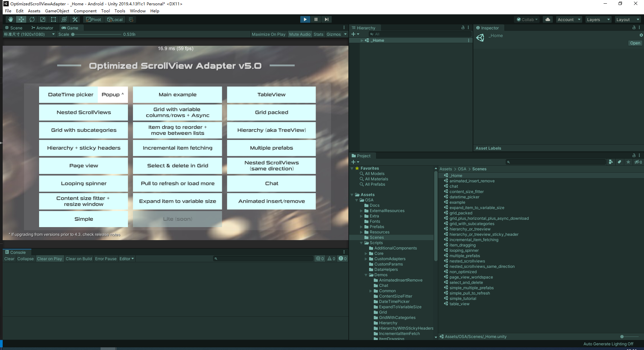Open custom editor tools icon

tap(75, 19)
